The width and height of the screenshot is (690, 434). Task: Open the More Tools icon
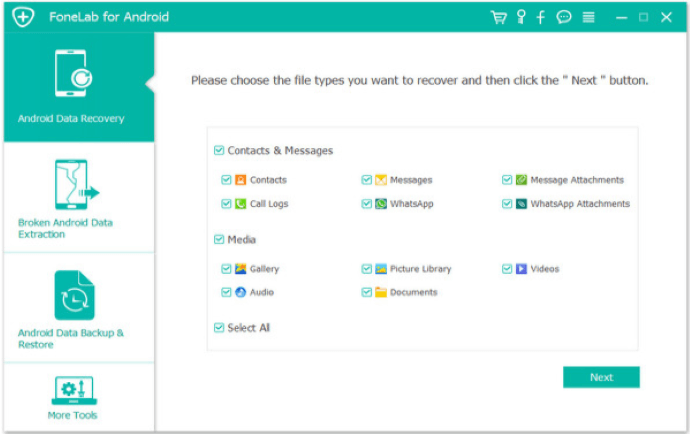pyautogui.click(x=74, y=390)
